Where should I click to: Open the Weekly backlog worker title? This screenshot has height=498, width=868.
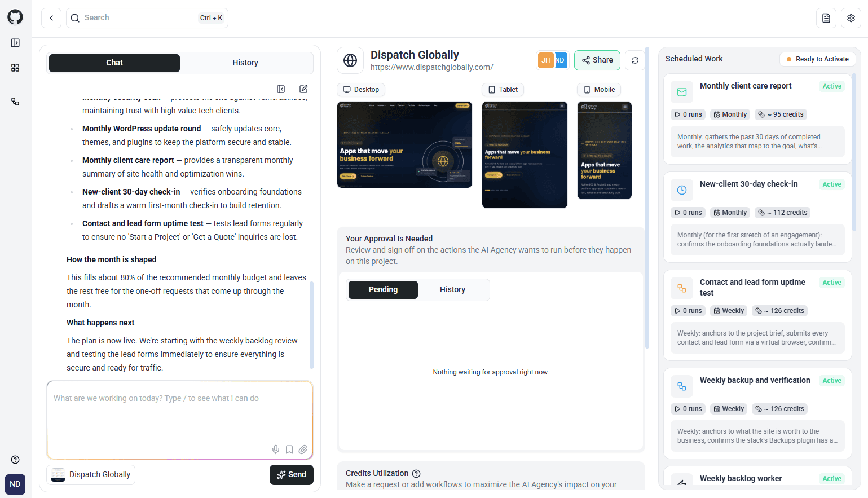[x=741, y=478]
